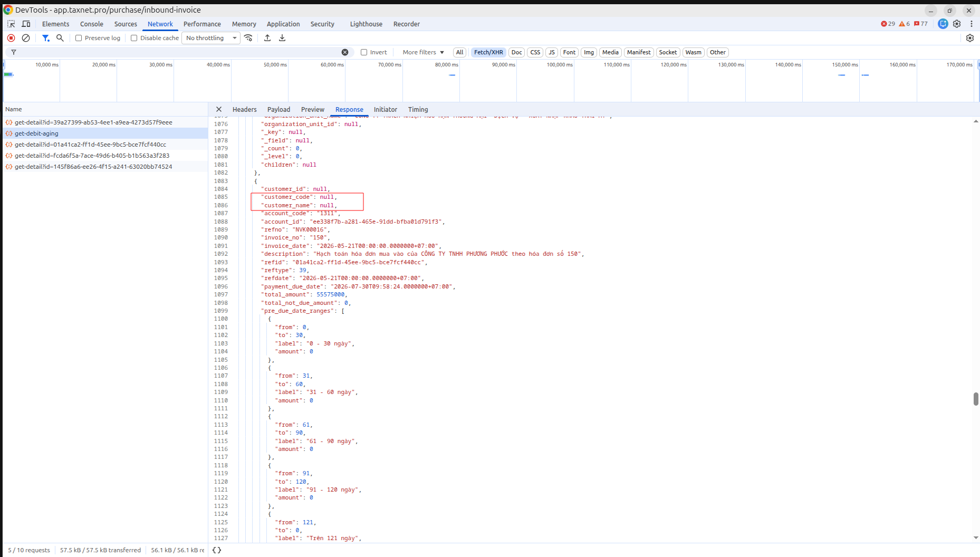Image resolution: width=980 pixels, height=557 pixels.
Task: Enable Preserve log checkbox
Action: 79,38
